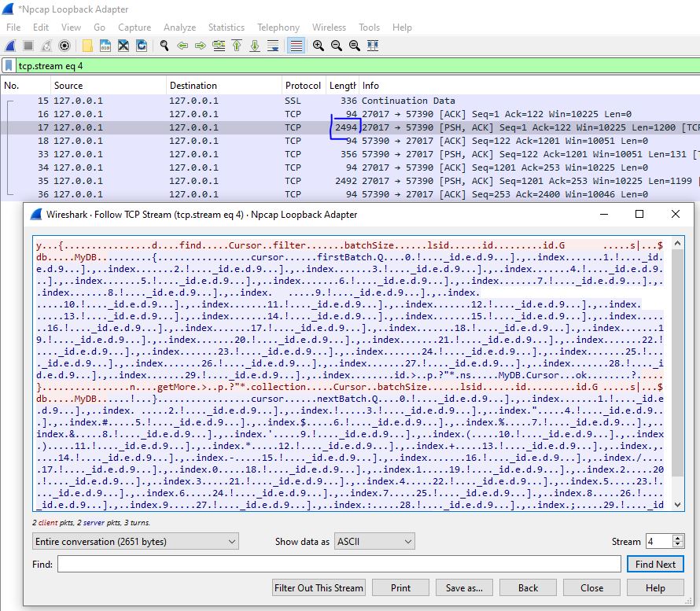Click the Stream number field
The height and width of the screenshot is (611, 700).
click(659, 541)
